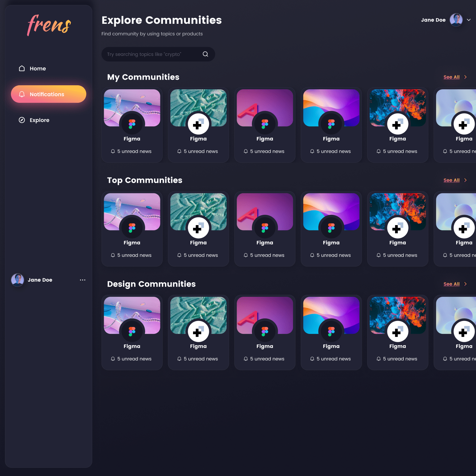Screen dimensions: 476x476
Task: Click Jane Doe avatar in top header
Action: 456,20
